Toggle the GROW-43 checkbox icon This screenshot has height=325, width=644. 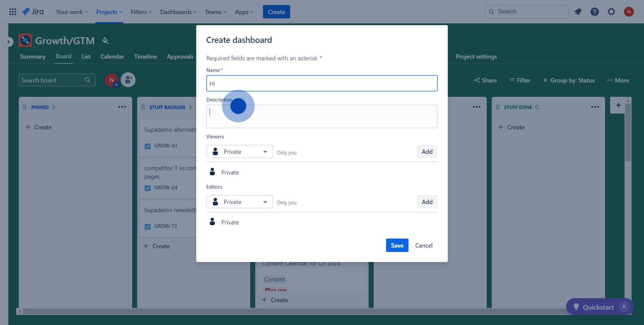tap(148, 146)
